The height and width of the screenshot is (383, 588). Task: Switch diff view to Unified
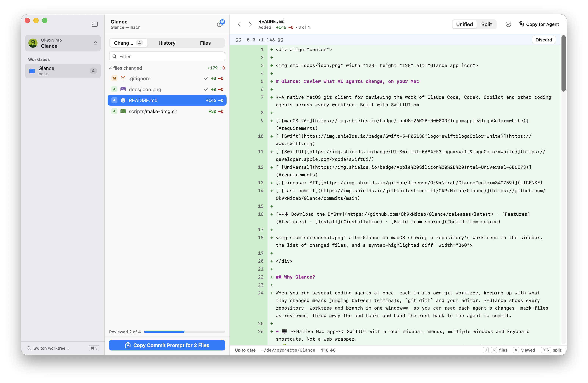[464, 24]
